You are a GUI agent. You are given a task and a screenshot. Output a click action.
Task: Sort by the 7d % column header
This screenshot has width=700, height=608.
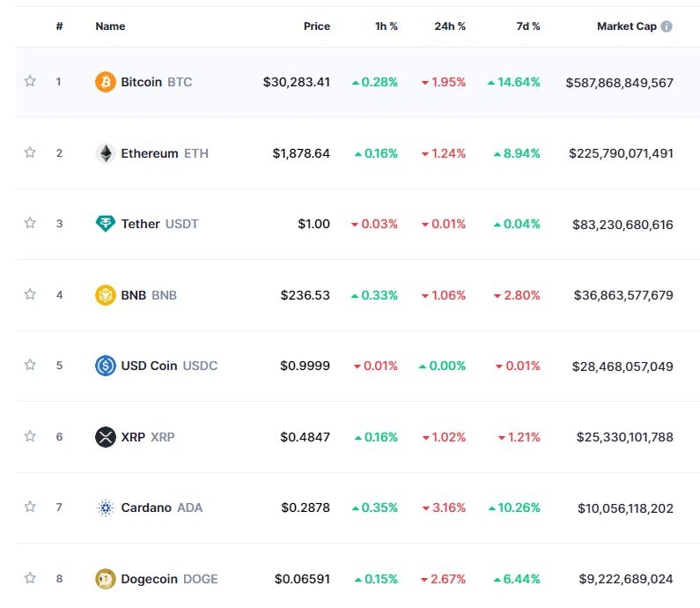(x=528, y=26)
